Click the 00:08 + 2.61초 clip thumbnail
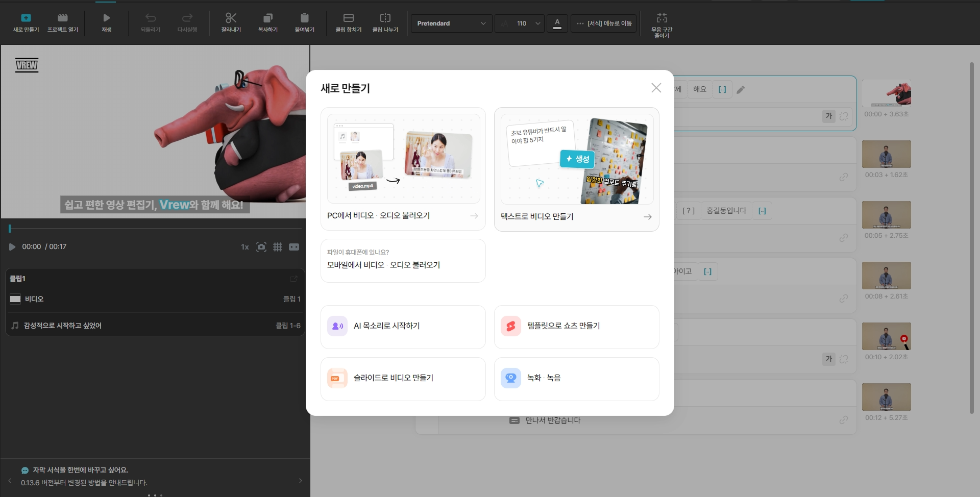 pos(887,276)
